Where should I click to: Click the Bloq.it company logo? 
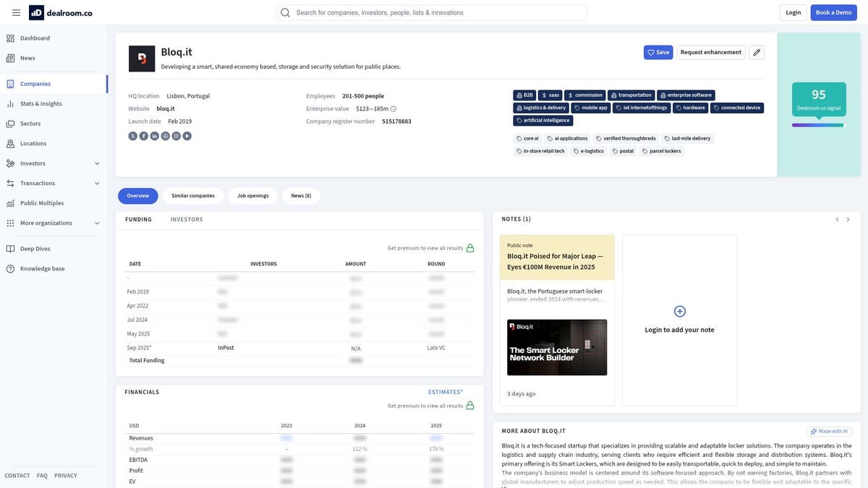142,59
